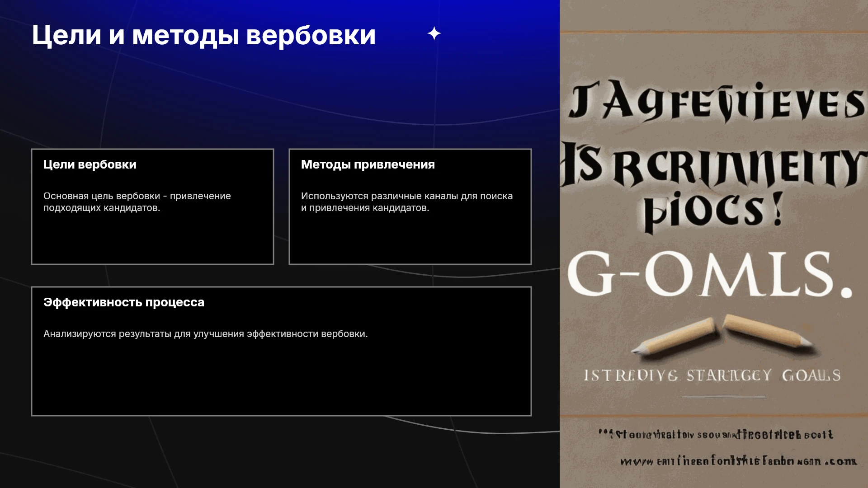The image size is (868, 488).
Task: Click the Методы привлечения card box
Action: coord(410,206)
